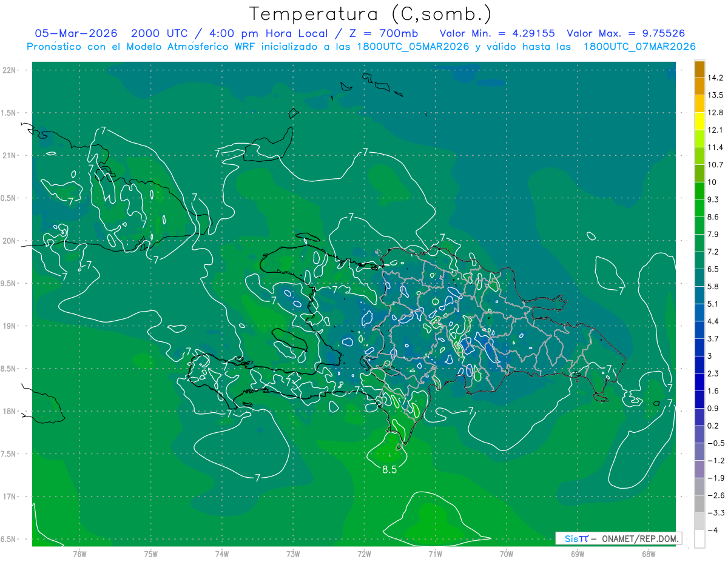This screenshot has height=562, width=728.
Task: Click the "20N" latitude axis label
Action: [10, 241]
